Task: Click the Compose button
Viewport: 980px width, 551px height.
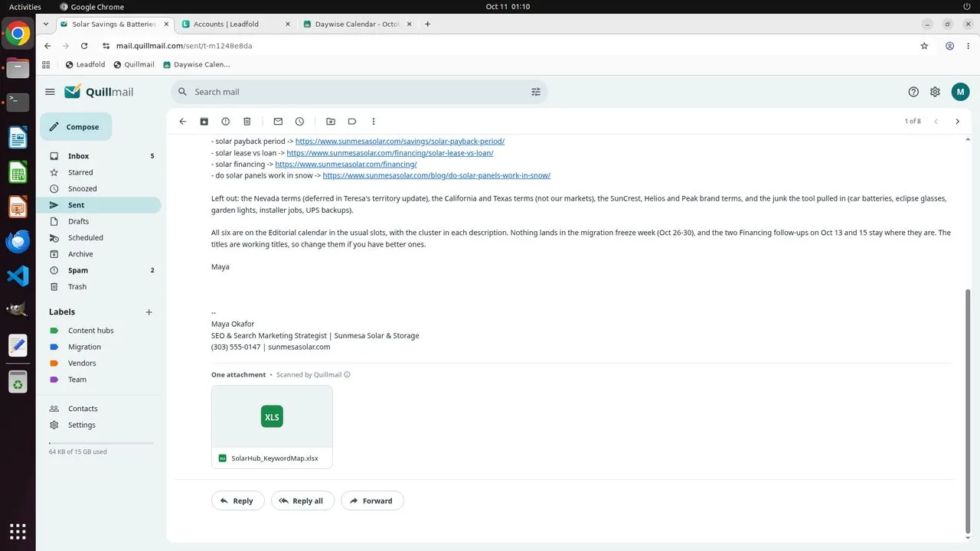Action: tap(76, 127)
